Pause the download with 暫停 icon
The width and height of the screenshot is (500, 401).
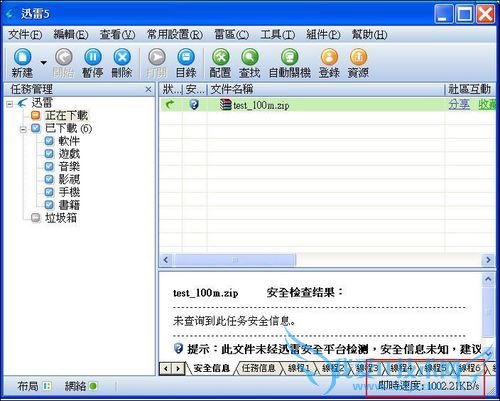93,57
